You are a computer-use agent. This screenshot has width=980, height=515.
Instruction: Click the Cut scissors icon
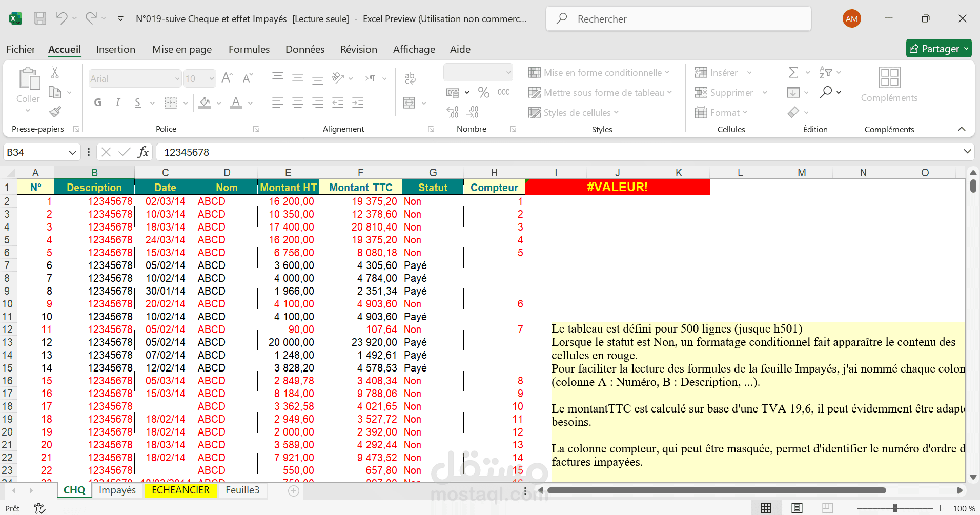click(x=55, y=73)
